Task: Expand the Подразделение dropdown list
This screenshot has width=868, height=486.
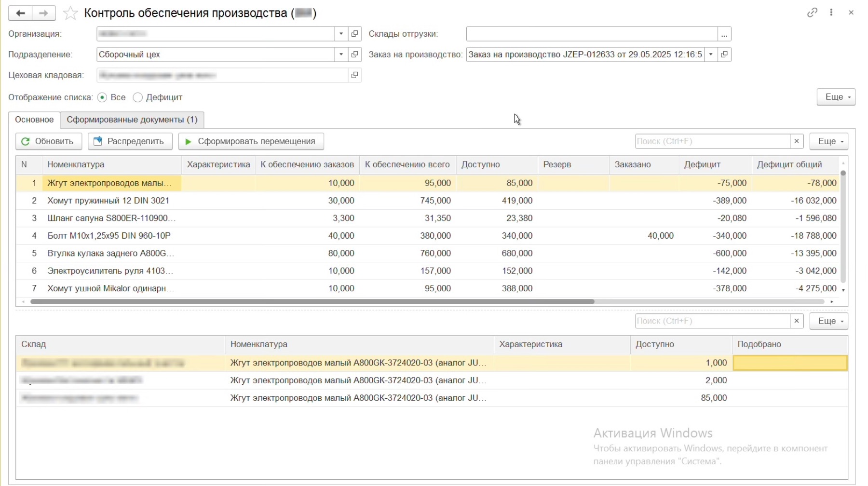Action: click(341, 54)
